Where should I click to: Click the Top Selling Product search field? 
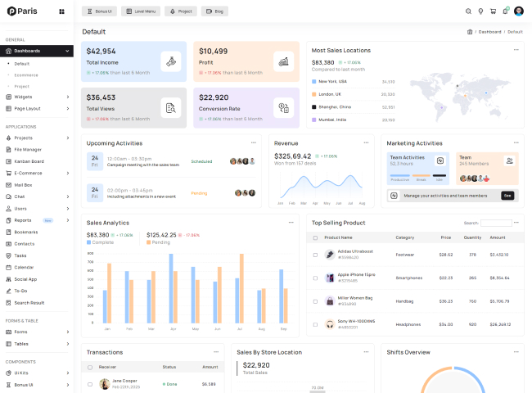pyautogui.click(x=496, y=223)
